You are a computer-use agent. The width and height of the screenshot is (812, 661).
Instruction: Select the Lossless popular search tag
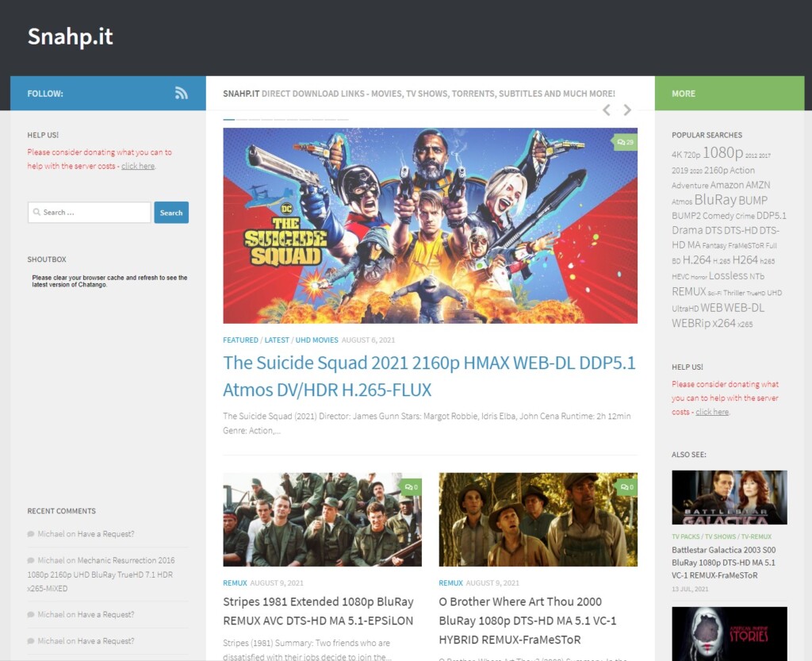(x=728, y=275)
